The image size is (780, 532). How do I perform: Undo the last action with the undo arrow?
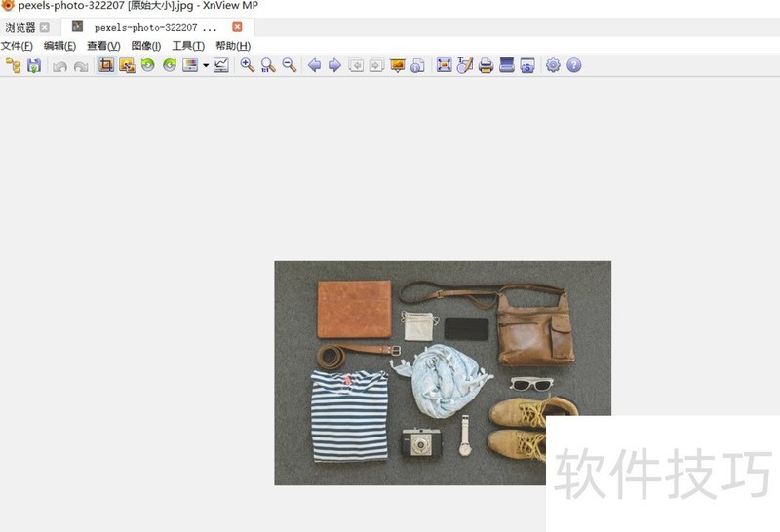[60, 66]
